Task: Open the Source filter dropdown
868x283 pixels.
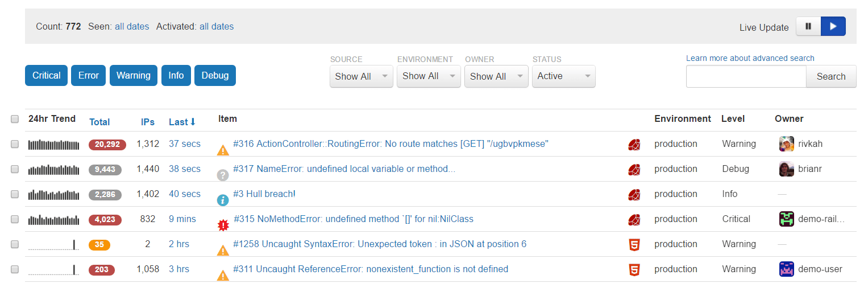Action: point(361,76)
